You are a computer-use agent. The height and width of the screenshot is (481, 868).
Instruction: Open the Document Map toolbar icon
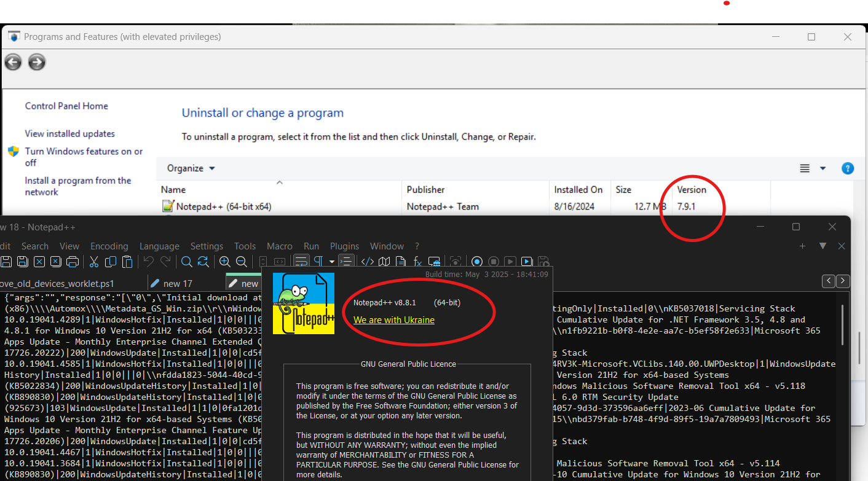(x=384, y=261)
